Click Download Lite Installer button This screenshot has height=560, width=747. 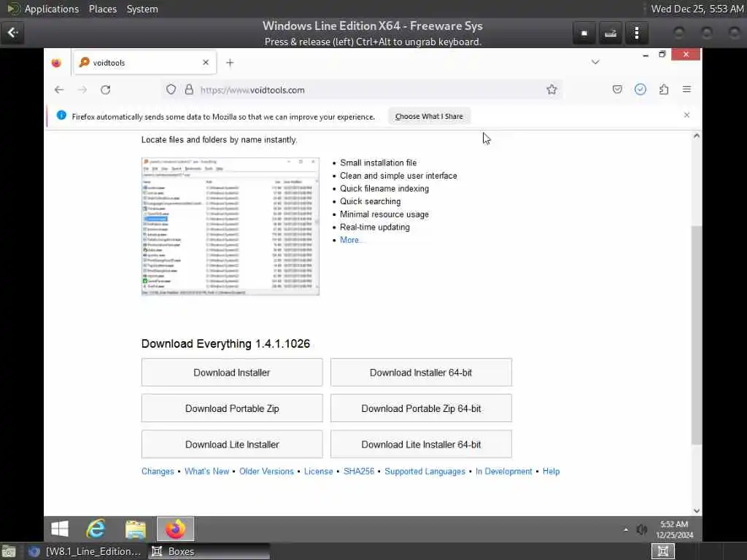(x=231, y=444)
